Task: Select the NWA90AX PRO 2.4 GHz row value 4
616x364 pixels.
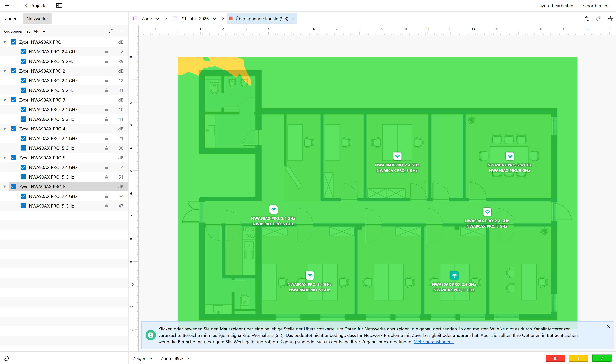Action: (64, 167)
